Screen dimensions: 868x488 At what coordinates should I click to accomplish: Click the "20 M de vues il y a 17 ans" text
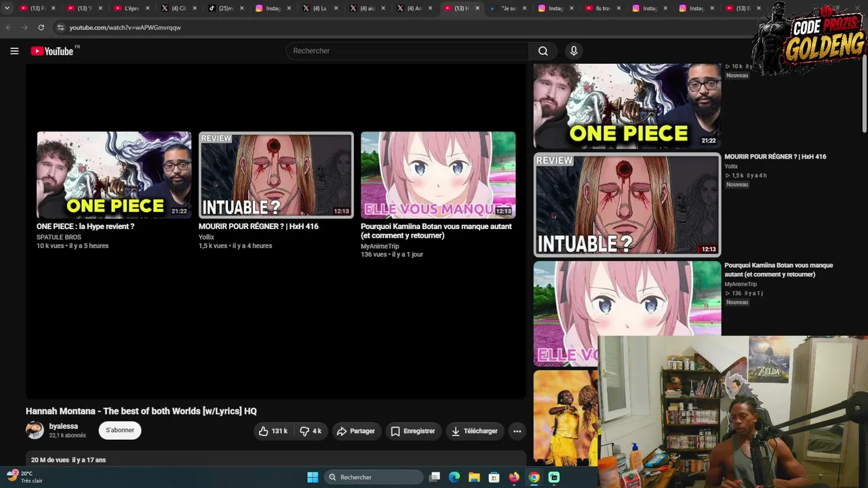point(68,460)
